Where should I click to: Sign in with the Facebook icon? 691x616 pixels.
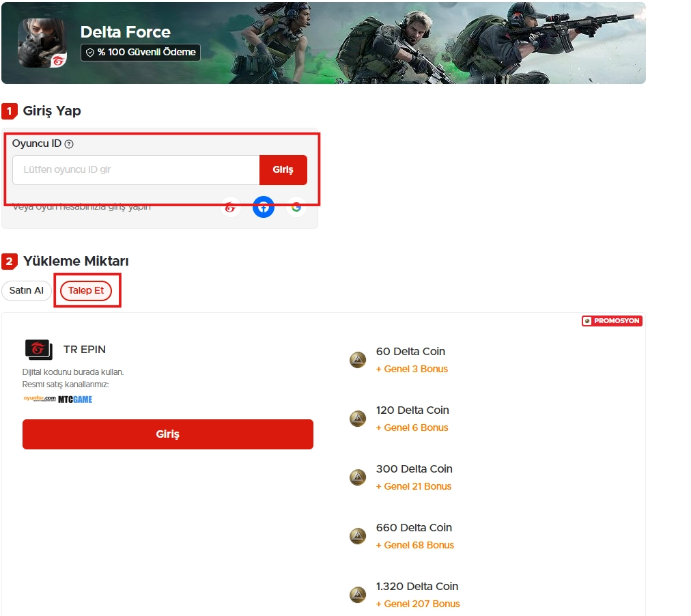pos(264,207)
